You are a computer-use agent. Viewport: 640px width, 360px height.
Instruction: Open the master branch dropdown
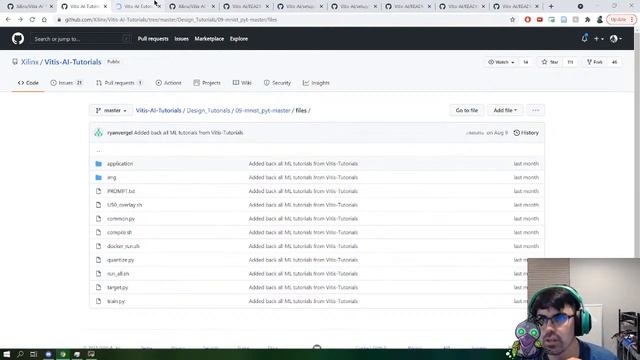[111, 110]
